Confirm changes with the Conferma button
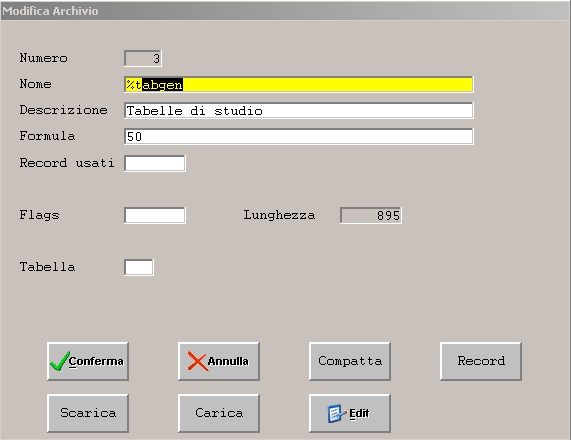571x440 pixels. 88,361
